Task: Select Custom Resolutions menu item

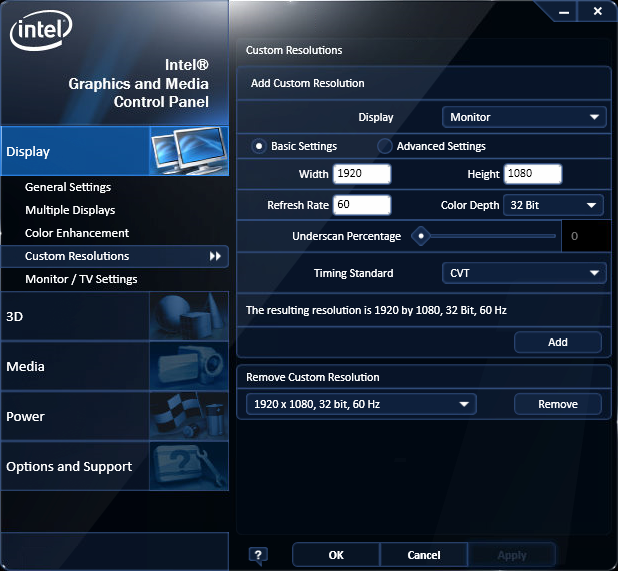Action: [115, 256]
